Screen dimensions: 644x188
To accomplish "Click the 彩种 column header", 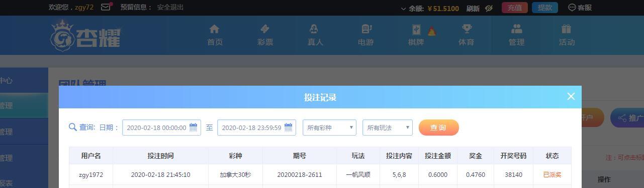I will (x=235, y=156).
